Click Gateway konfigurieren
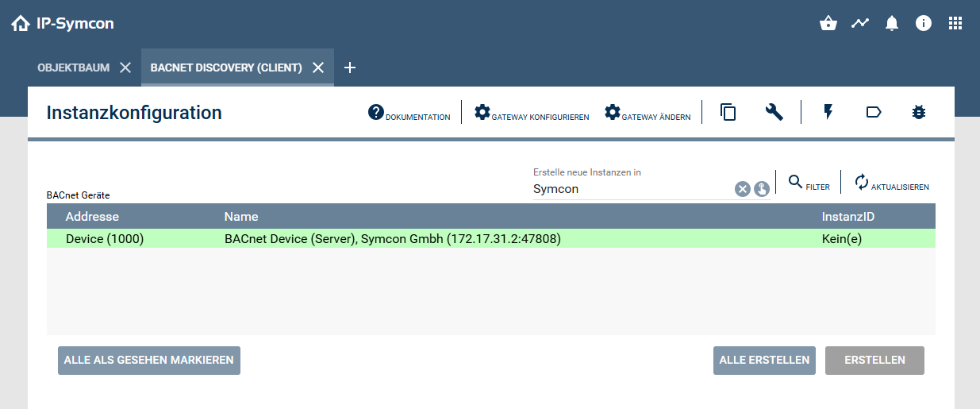Viewport: 980px width, 409px height. coord(532,114)
